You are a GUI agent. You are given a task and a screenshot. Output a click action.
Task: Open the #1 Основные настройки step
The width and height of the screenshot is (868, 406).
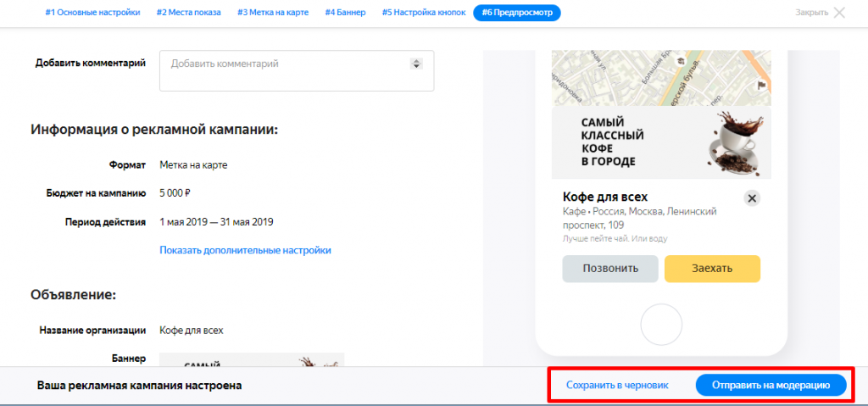(x=92, y=13)
